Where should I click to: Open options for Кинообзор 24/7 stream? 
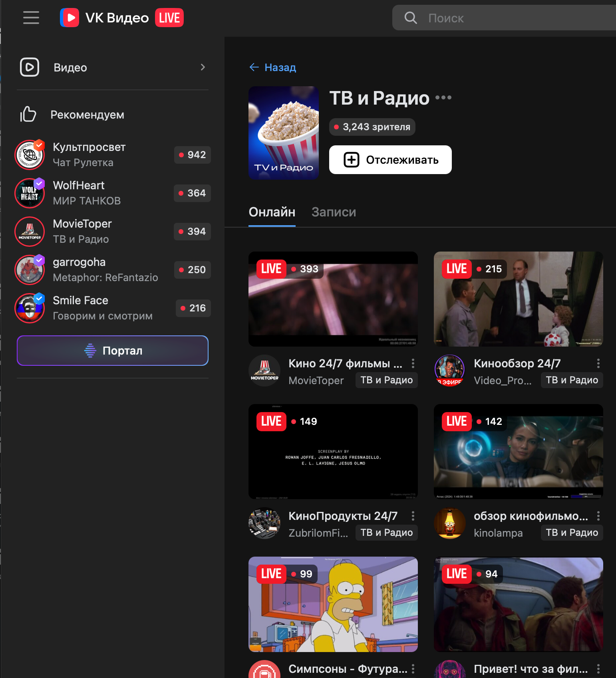tap(598, 363)
